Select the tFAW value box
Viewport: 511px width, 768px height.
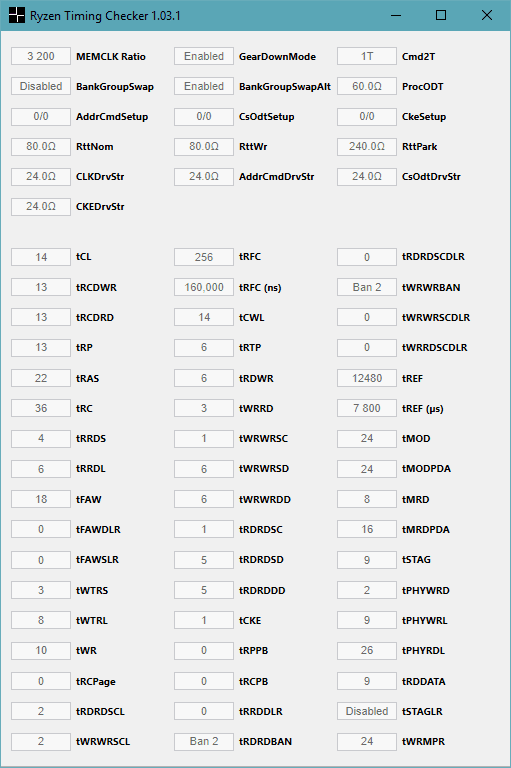coord(41,499)
